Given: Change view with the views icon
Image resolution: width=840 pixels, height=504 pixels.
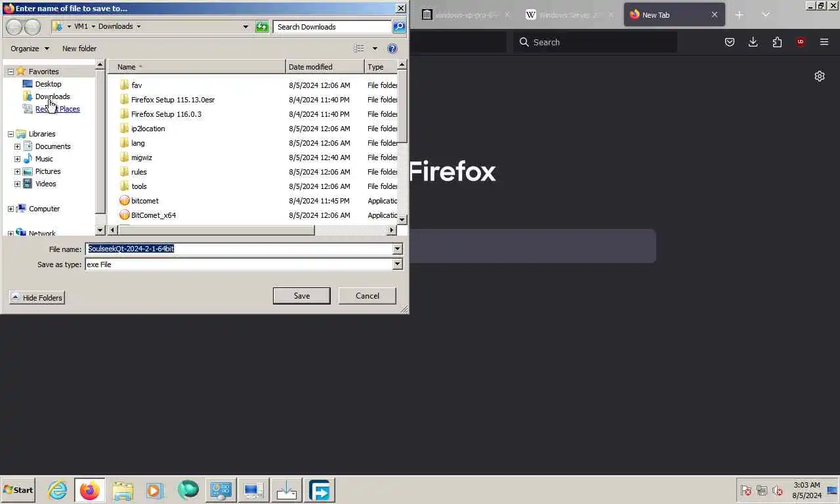Looking at the screenshot, I should 359,49.
